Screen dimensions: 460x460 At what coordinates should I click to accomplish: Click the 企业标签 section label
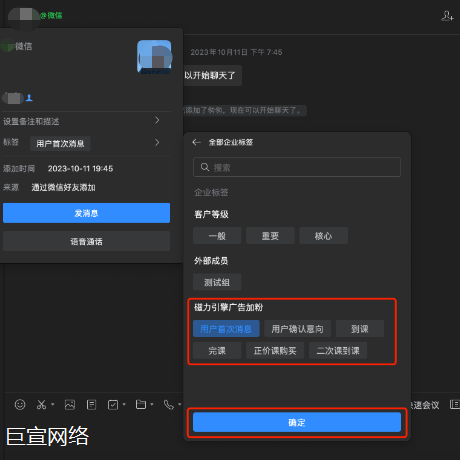211,192
